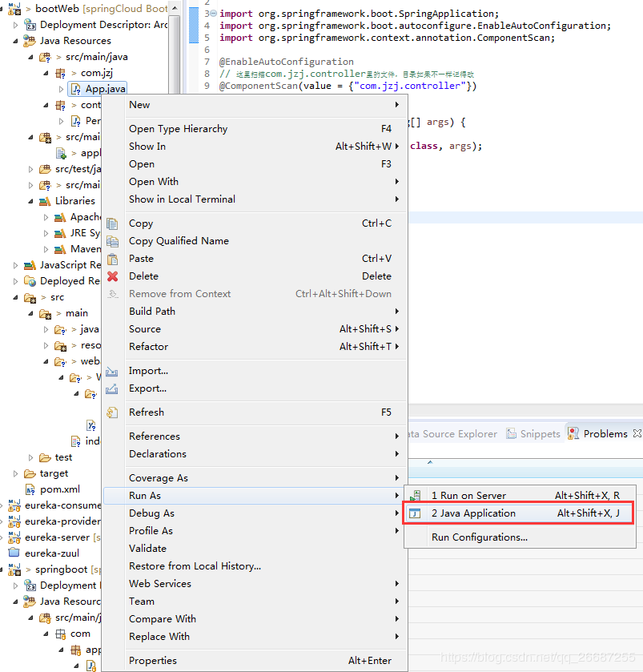643x672 pixels.
Task: Expand the target folder
Action: [15, 473]
